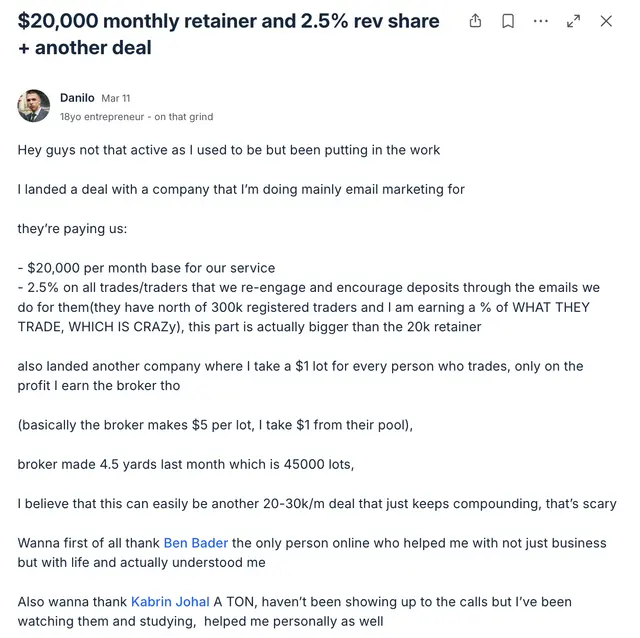The height and width of the screenshot is (638, 640).
Task: Open the author name Danilo
Action: (77, 98)
